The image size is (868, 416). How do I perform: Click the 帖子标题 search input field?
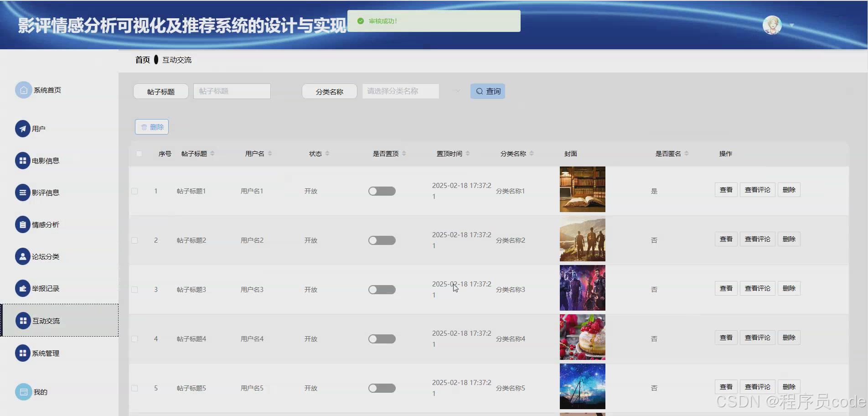point(232,91)
